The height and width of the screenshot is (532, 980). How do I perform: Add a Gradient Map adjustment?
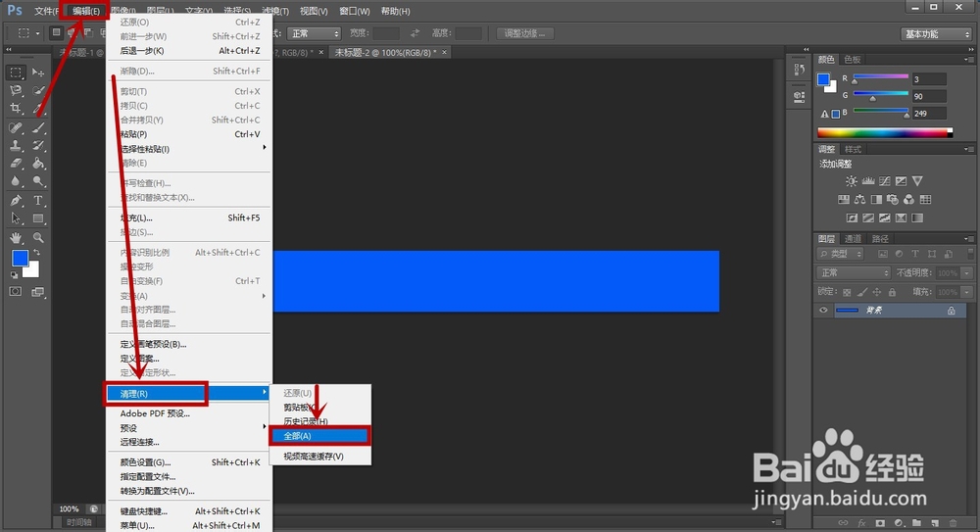pos(917,218)
